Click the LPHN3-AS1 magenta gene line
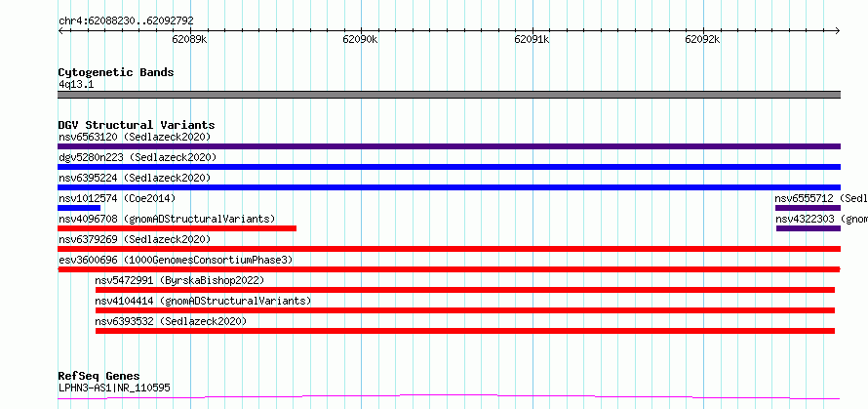The height and width of the screenshot is (409, 868). [449, 397]
